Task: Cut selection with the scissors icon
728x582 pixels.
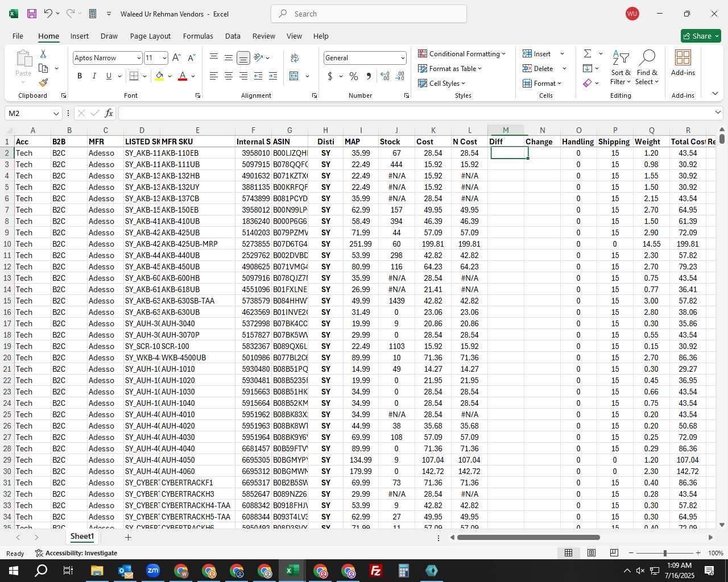Action: tap(43, 53)
